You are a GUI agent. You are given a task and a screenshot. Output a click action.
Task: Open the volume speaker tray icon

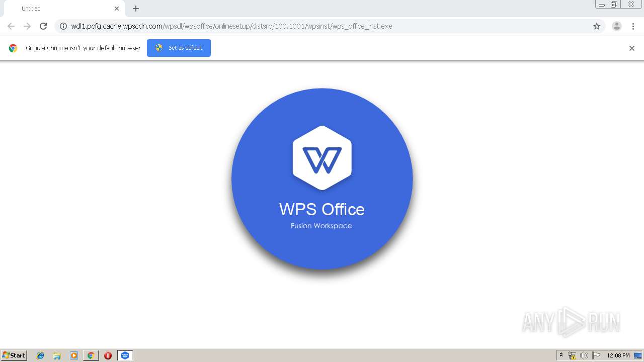(584, 355)
